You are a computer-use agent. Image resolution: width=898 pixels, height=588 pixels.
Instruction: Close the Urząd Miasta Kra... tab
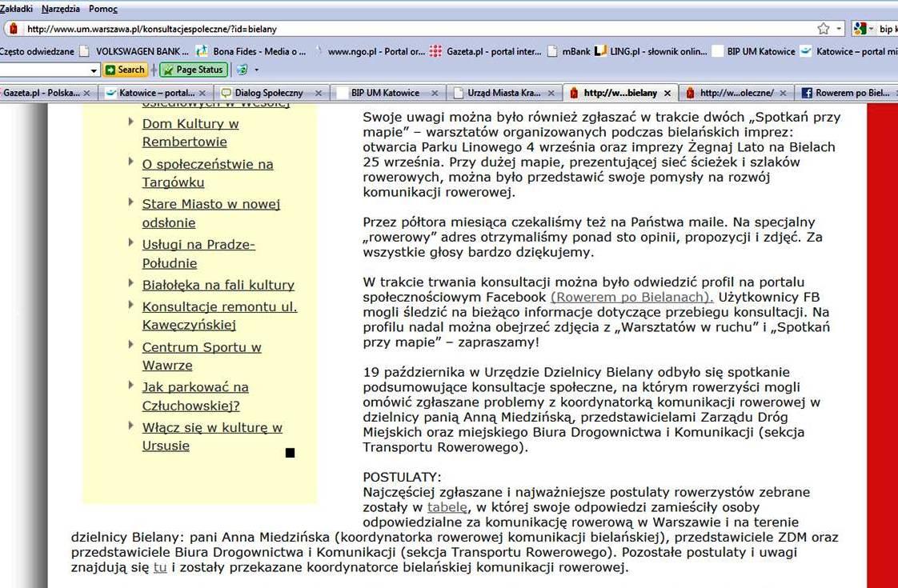[551, 93]
